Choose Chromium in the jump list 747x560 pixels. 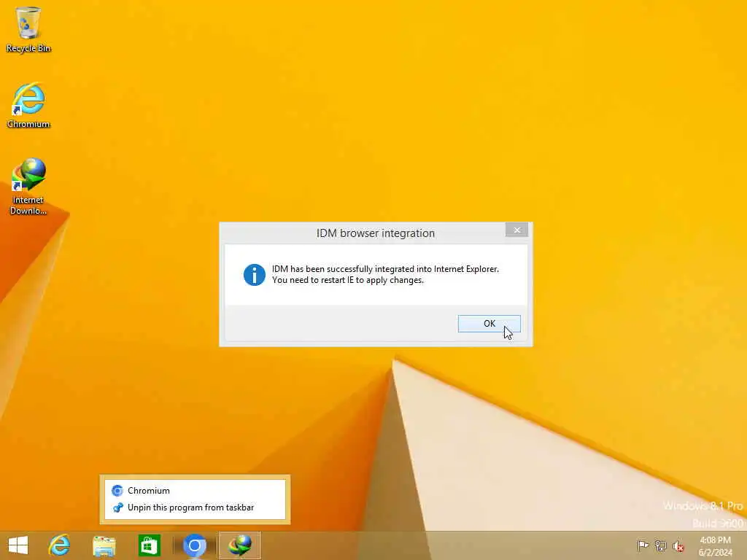tap(195, 491)
